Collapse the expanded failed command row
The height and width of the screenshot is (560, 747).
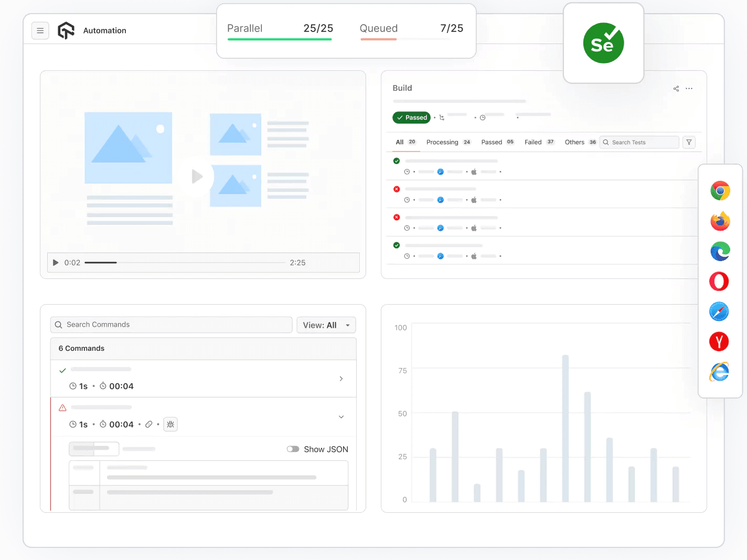341,417
